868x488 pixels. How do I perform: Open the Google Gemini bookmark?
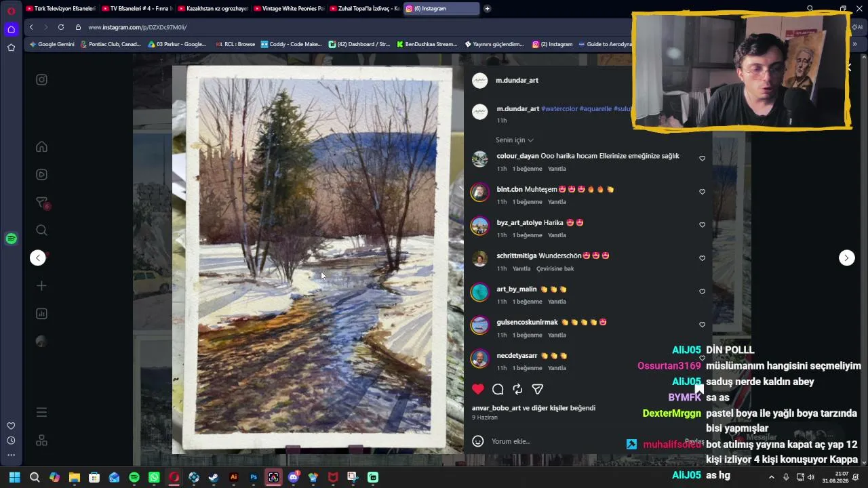(x=52, y=44)
